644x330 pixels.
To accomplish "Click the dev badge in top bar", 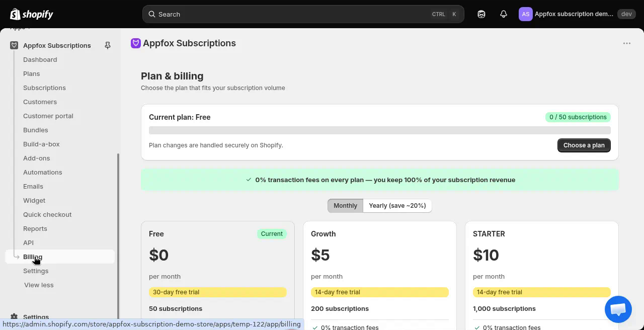I will pos(626,14).
